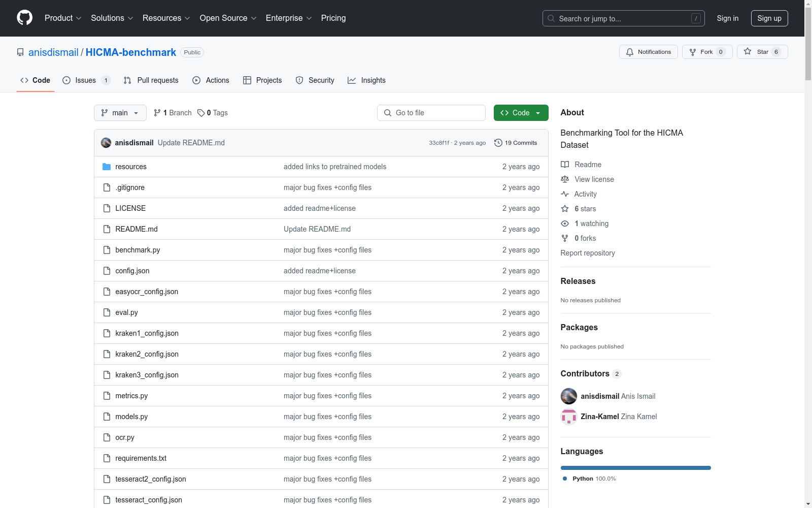The height and width of the screenshot is (508, 812).
Task: Open the Pricing link
Action: pyautogui.click(x=333, y=18)
